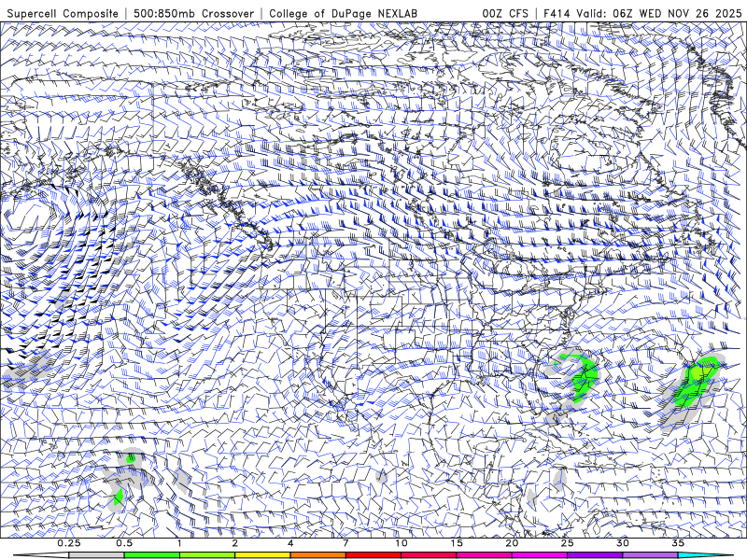Select the cyan arrow end of the color bar
Screen dimensions: 747x560
[705, 555]
